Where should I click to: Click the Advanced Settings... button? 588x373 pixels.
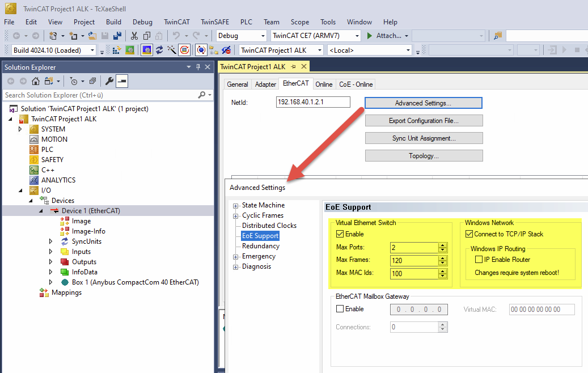tap(424, 103)
